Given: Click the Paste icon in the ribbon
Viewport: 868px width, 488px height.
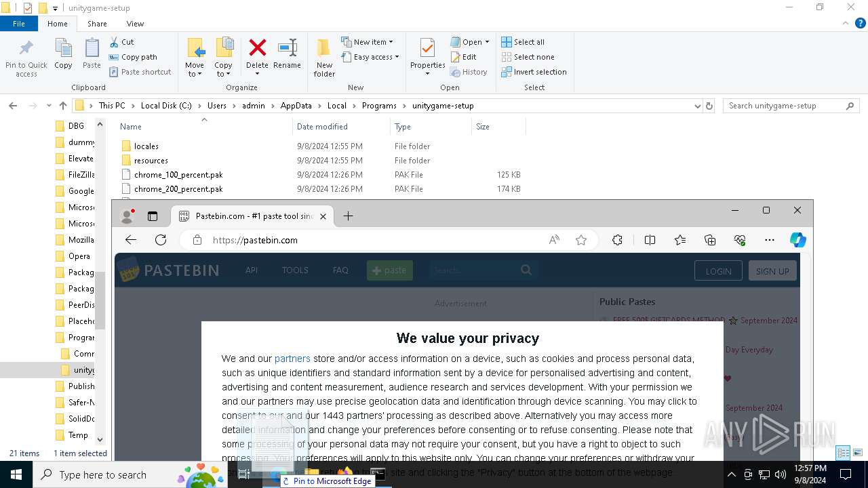Looking at the screenshot, I should point(92,49).
